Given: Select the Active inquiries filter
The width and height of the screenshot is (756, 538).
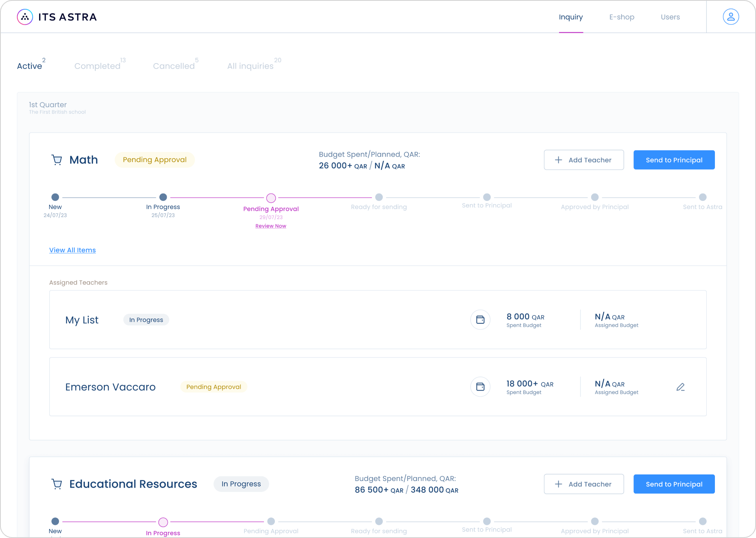Looking at the screenshot, I should 29,66.
